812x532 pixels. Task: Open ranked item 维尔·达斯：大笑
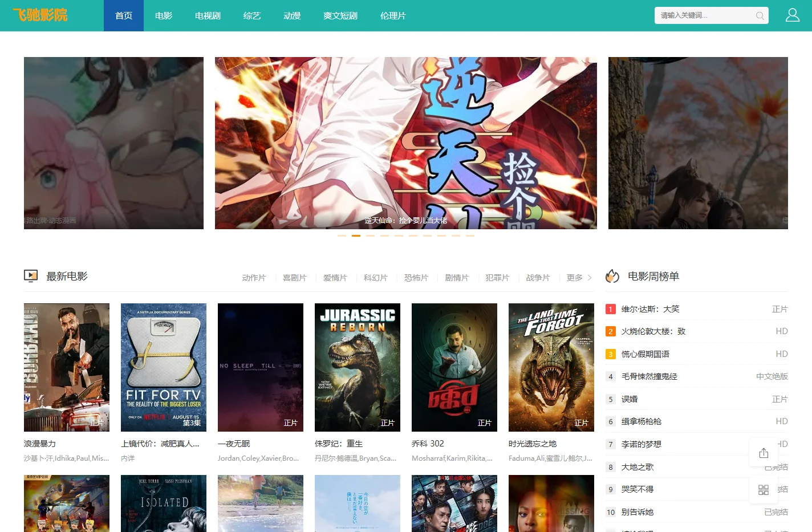[x=651, y=309]
